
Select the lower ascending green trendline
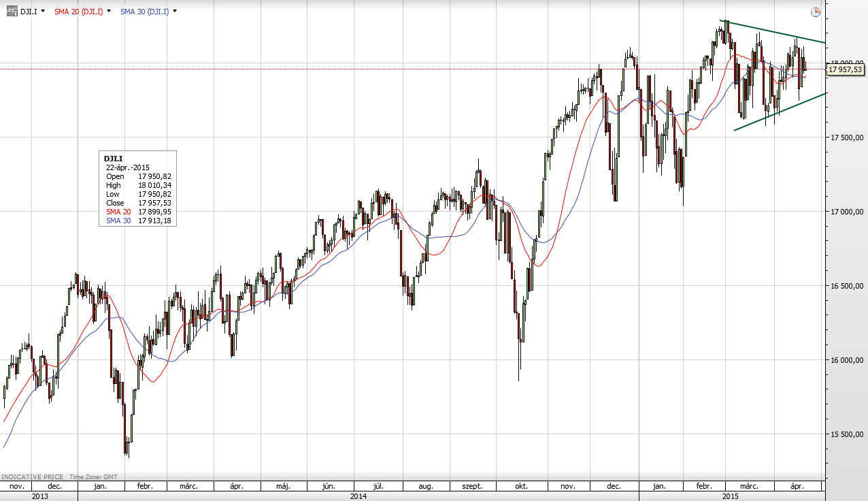(780, 112)
